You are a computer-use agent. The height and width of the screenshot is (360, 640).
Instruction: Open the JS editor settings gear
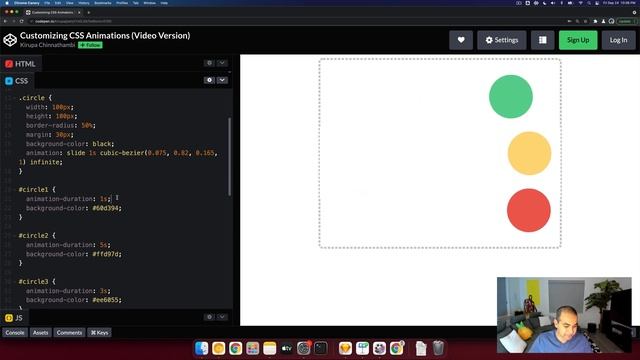tap(209, 317)
